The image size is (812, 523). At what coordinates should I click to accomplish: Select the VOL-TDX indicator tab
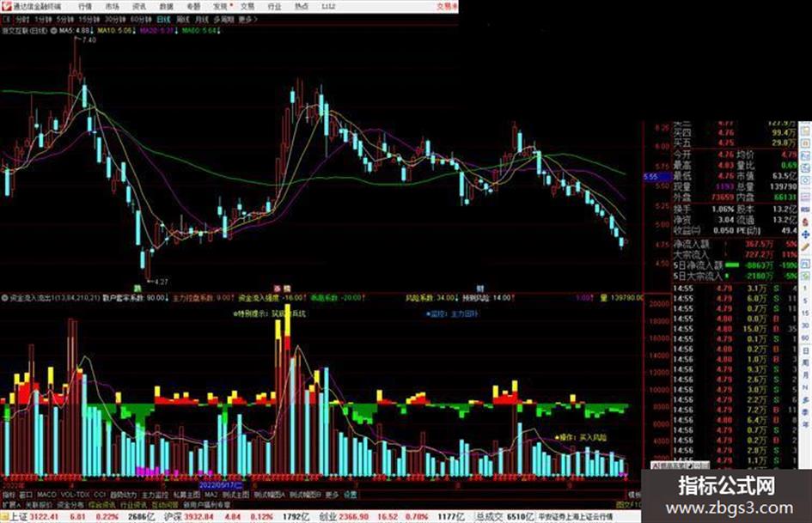point(75,495)
